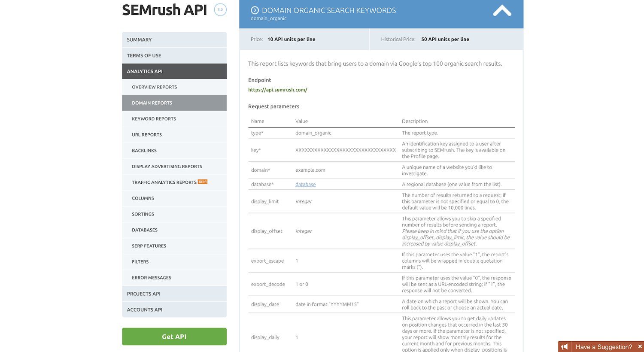
Task: Expand the Analytics API section
Action: coord(174,71)
